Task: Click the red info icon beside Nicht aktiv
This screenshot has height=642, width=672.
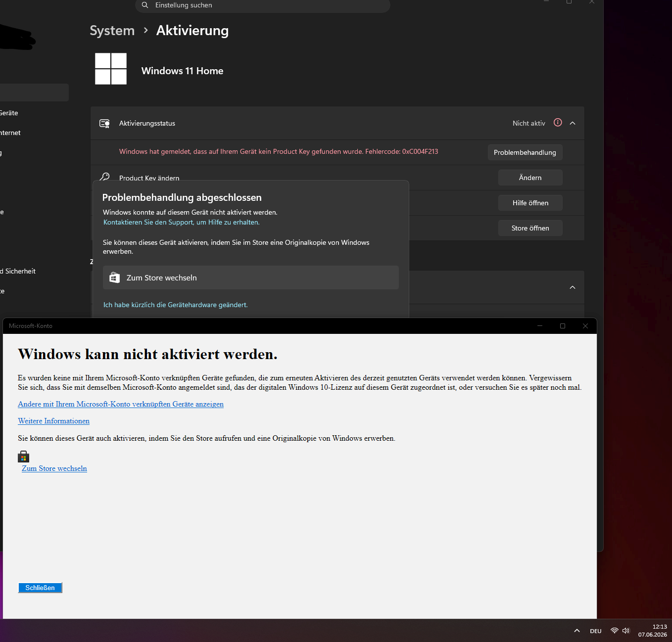Action: [558, 123]
